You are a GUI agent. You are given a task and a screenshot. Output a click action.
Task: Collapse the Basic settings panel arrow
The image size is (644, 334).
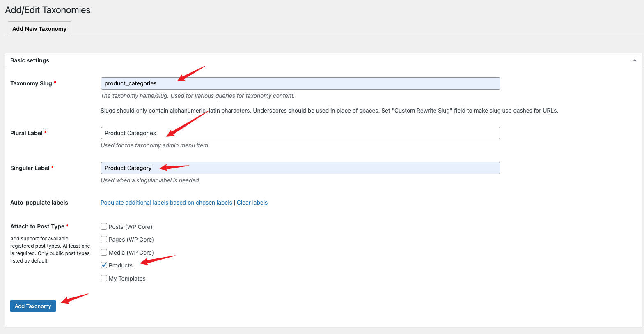coord(635,60)
